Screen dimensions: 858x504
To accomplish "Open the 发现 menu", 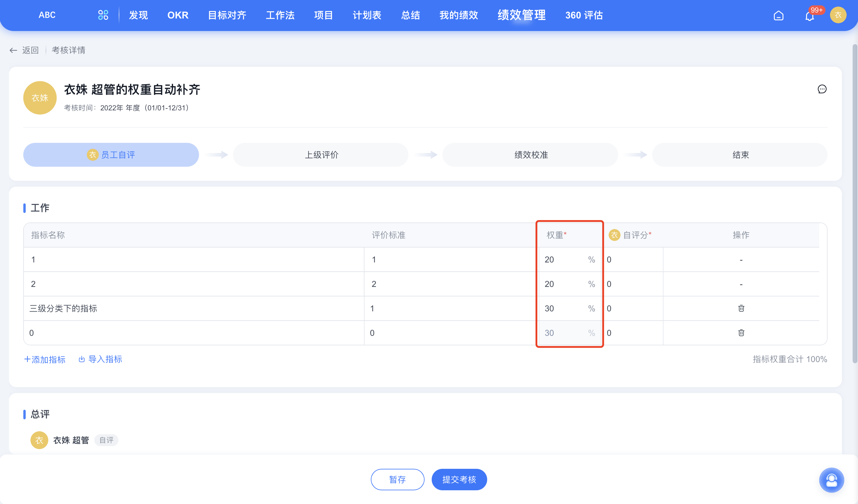I will [x=138, y=15].
